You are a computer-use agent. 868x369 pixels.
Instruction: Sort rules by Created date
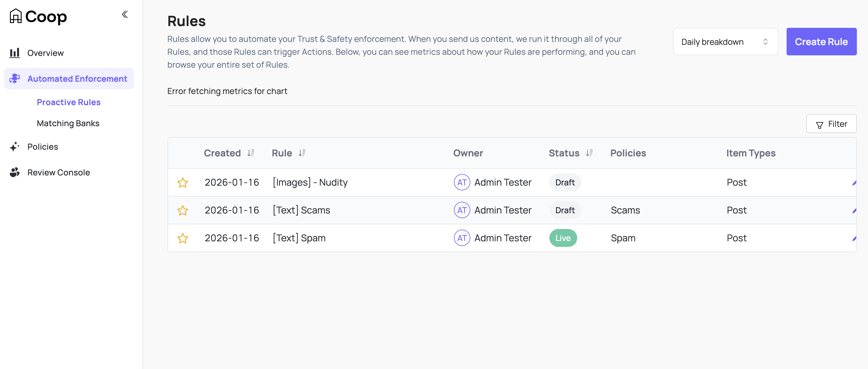[250, 153]
